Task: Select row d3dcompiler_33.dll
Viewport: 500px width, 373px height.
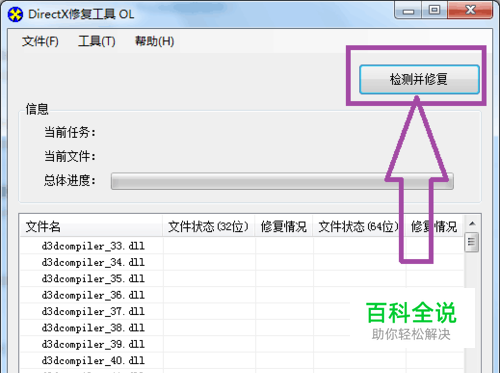Action: point(242,246)
